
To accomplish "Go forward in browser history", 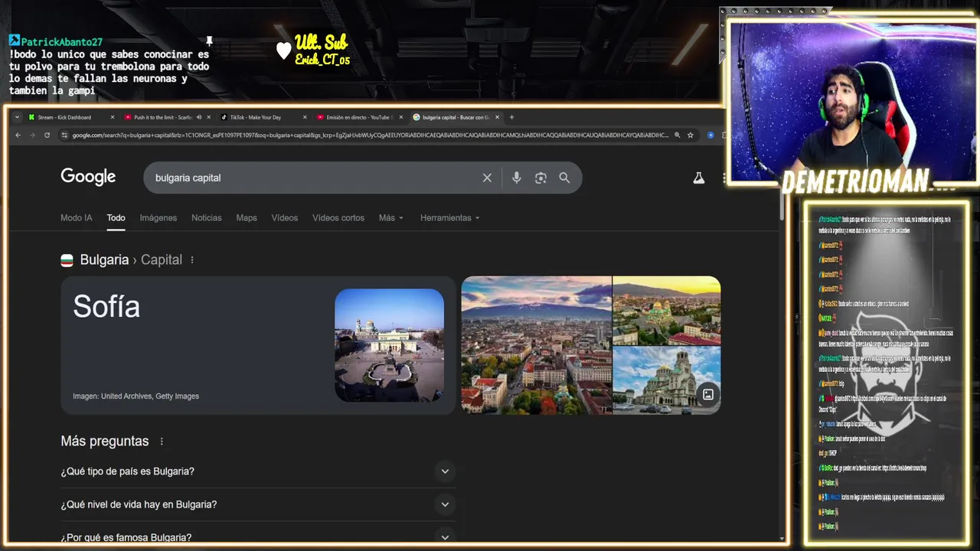I will click(x=32, y=135).
